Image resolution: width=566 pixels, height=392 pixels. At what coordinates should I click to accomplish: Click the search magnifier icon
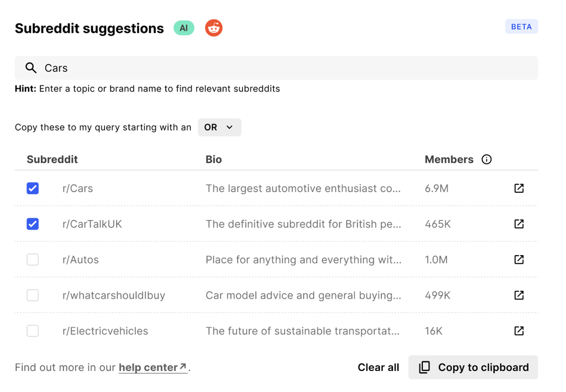pos(31,68)
